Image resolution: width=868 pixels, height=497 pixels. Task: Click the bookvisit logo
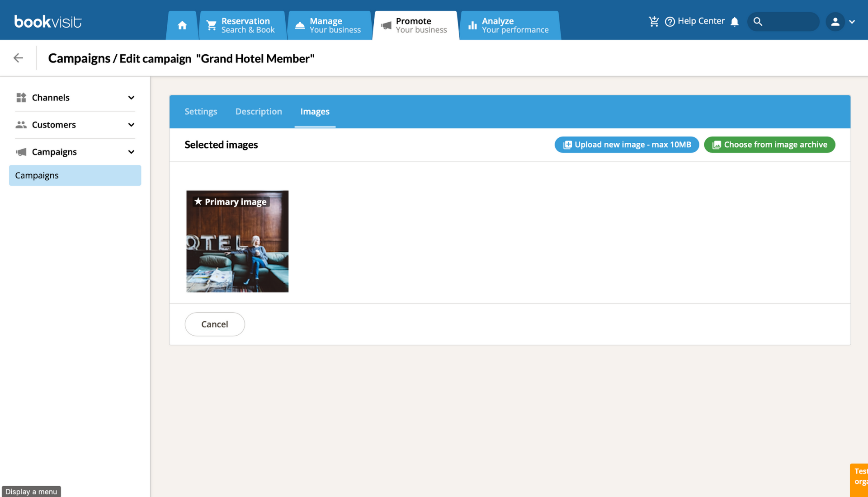[48, 21]
